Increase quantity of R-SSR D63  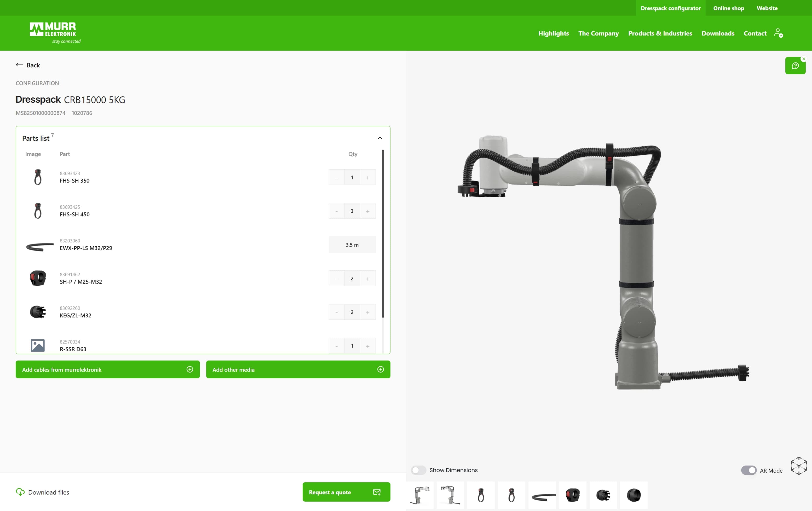(367, 346)
